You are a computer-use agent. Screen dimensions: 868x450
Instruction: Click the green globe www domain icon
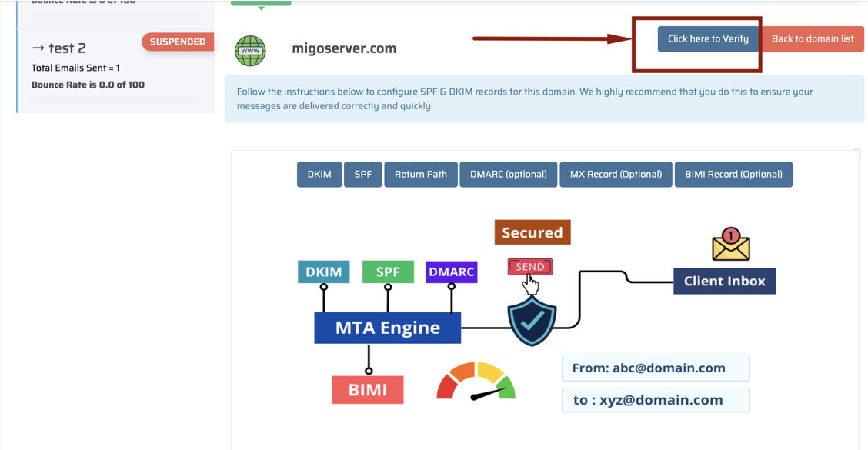point(250,50)
